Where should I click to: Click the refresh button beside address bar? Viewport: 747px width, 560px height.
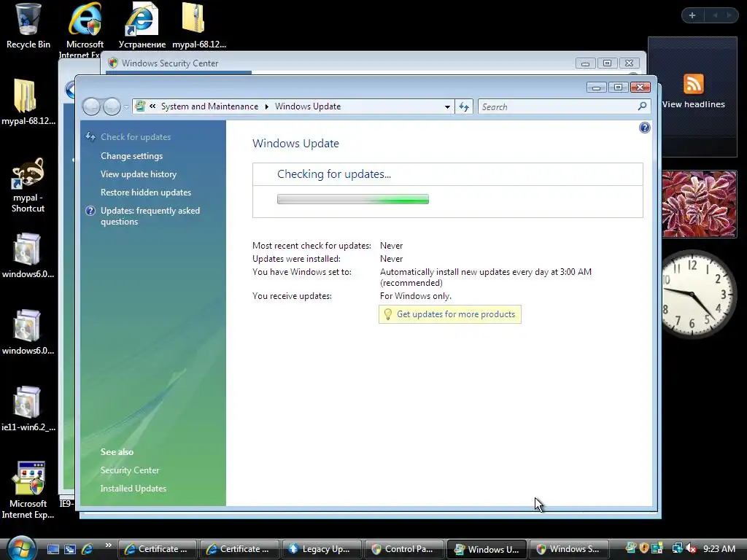[x=464, y=106]
